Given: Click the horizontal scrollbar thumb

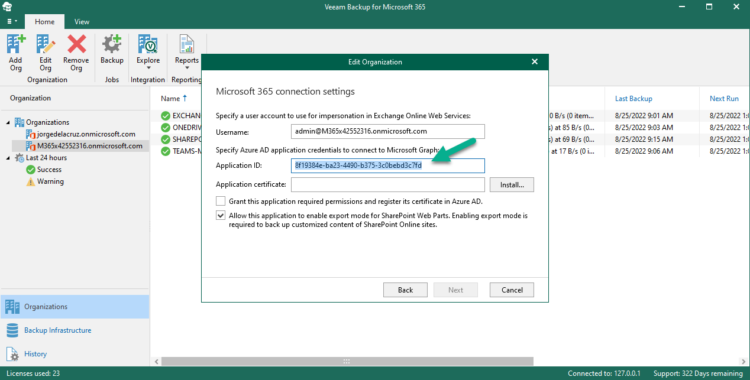Looking at the screenshot, I should pyautogui.click(x=347, y=362).
